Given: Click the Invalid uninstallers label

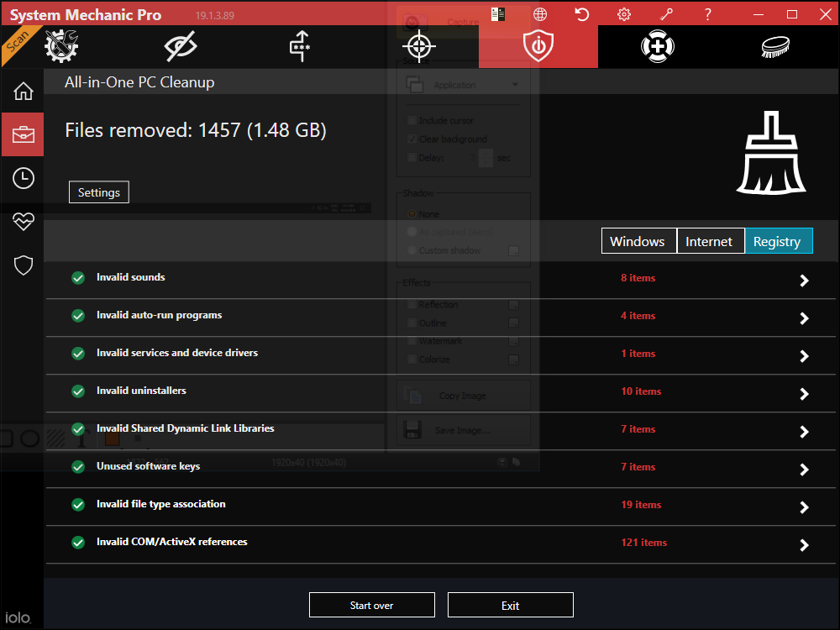Looking at the screenshot, I should coord(141,391).
